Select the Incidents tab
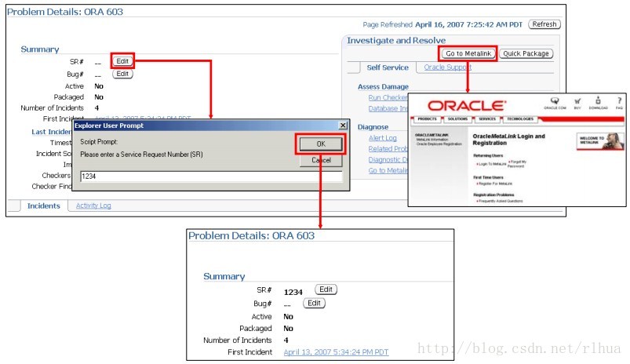 (x=43, y=206)
